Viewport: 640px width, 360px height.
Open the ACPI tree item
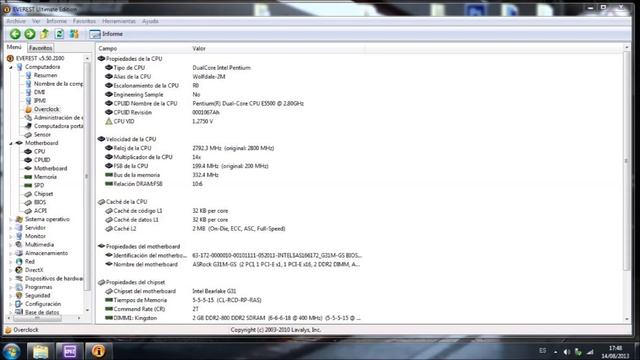[40, 211]
